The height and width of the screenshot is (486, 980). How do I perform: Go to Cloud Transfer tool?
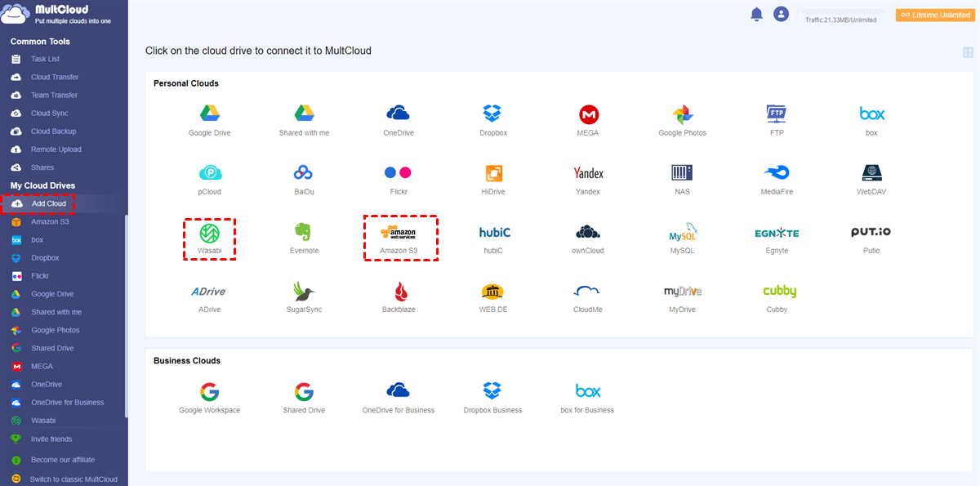coord(56,77)
